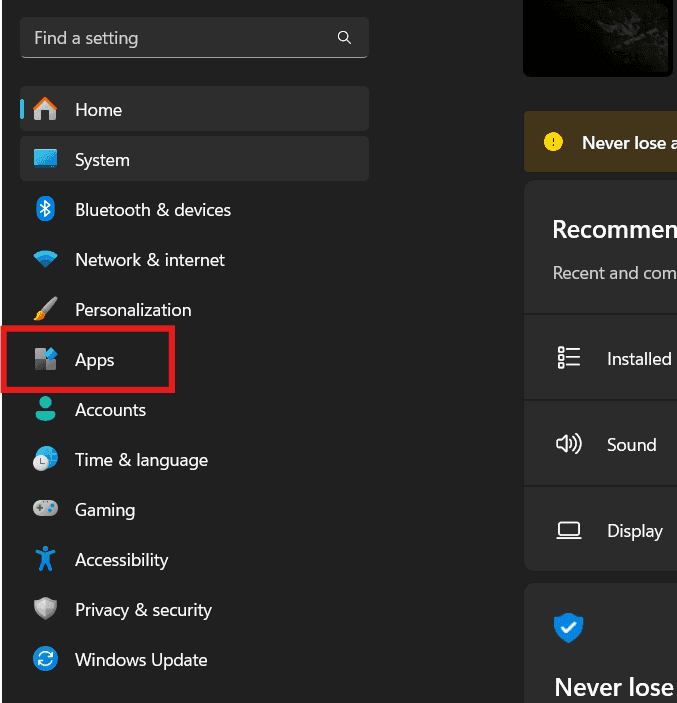Open the Display recommended setting

[x=600, y=529]
